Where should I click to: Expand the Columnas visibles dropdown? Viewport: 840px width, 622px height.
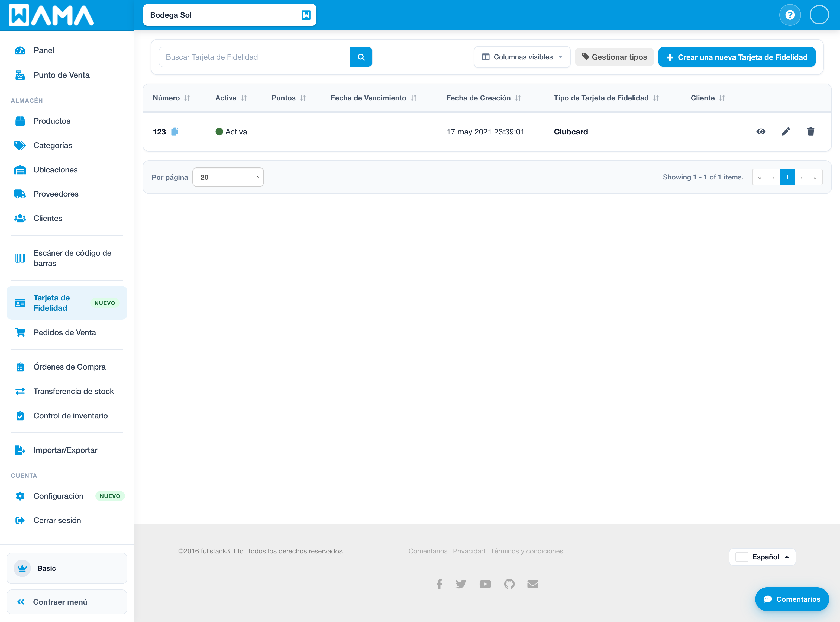coord(522,57)
